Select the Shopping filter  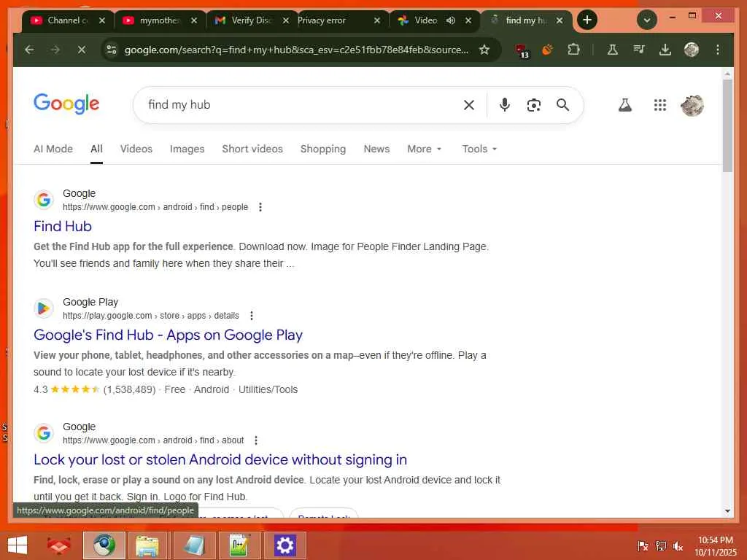tap(323, 149)
